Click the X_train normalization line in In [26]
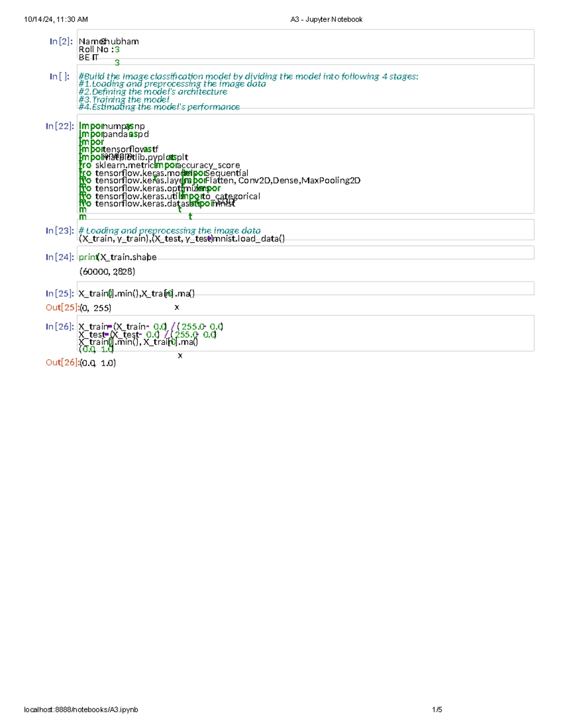 151,326
